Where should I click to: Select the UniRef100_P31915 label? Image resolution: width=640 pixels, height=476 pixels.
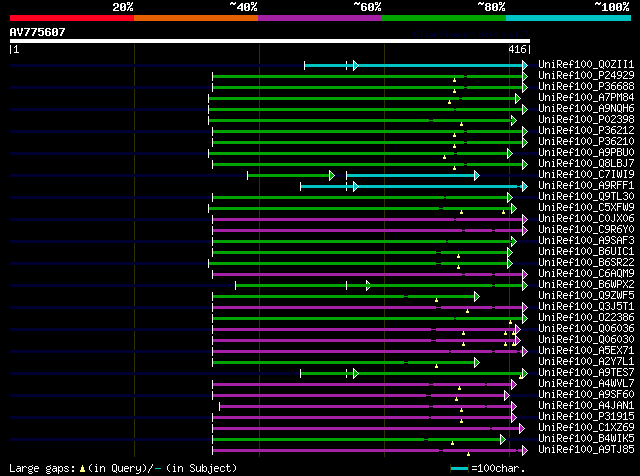pos(586,417)
